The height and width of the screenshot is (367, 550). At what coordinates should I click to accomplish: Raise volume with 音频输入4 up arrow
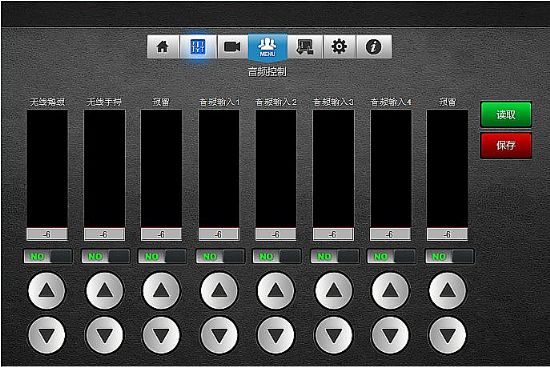pyautogui.click(x=390, y=291)
